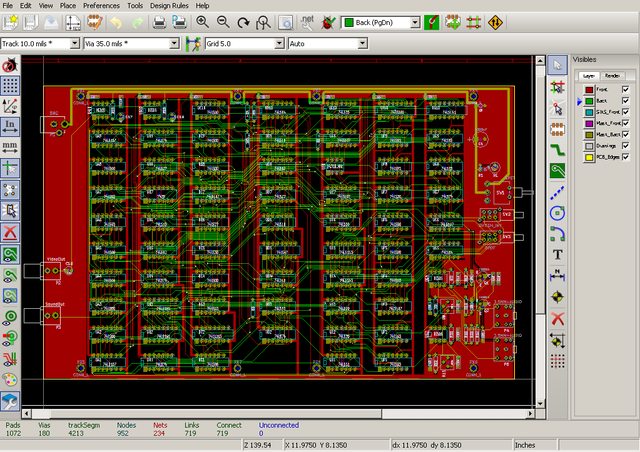Switch units to inches
This screenshot has height=452, width=640.
click(10, 126)
